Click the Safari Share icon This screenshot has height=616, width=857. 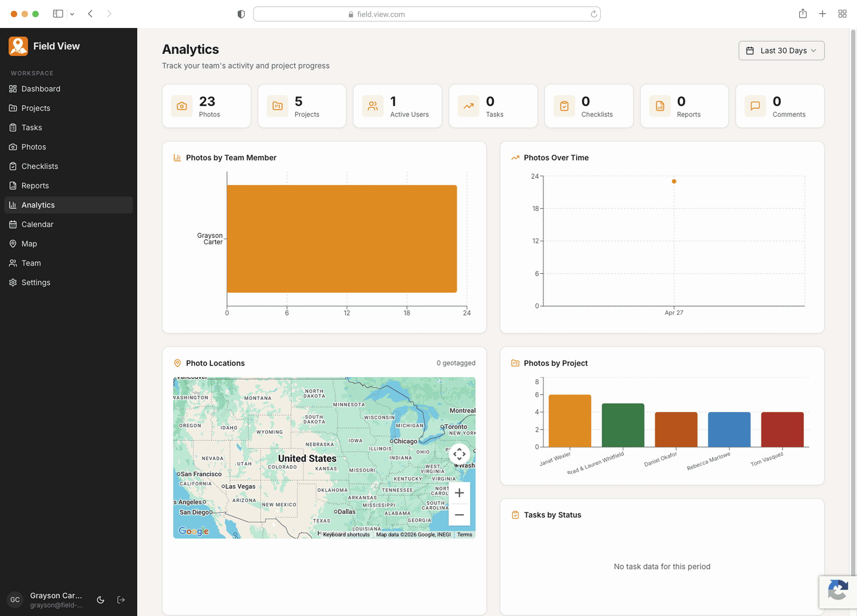[803, 14]
